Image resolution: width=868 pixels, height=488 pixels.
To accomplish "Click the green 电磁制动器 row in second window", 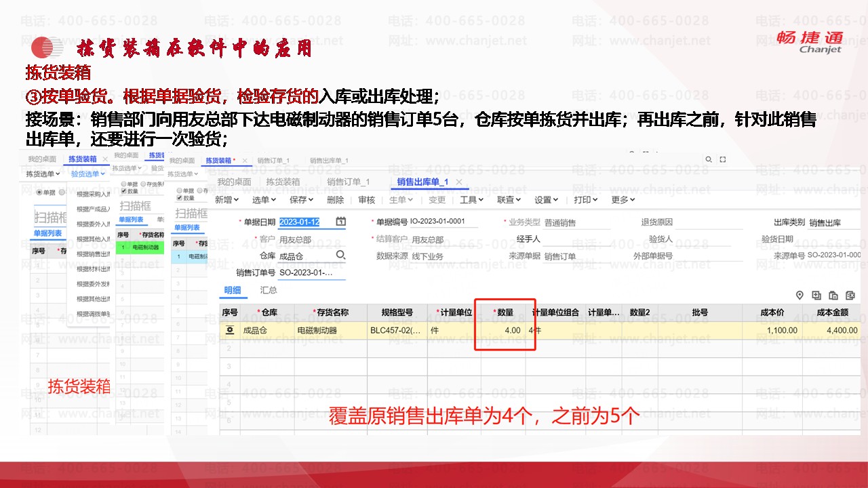I will [x=140, y=247].
